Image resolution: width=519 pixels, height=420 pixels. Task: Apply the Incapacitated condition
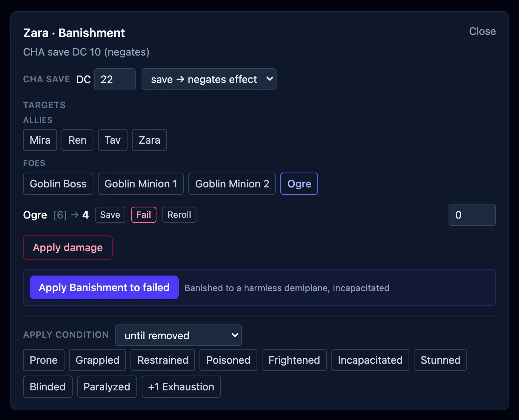(x=370, y=360)
